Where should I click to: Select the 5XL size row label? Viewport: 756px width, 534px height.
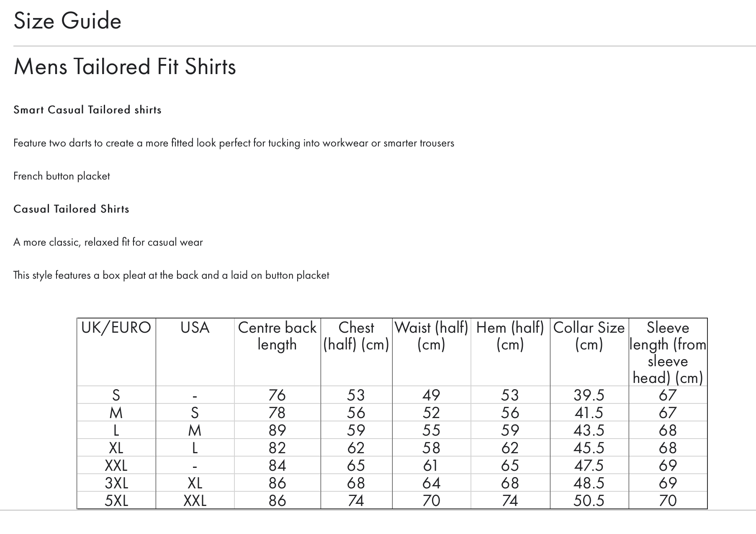click(116, 501)
